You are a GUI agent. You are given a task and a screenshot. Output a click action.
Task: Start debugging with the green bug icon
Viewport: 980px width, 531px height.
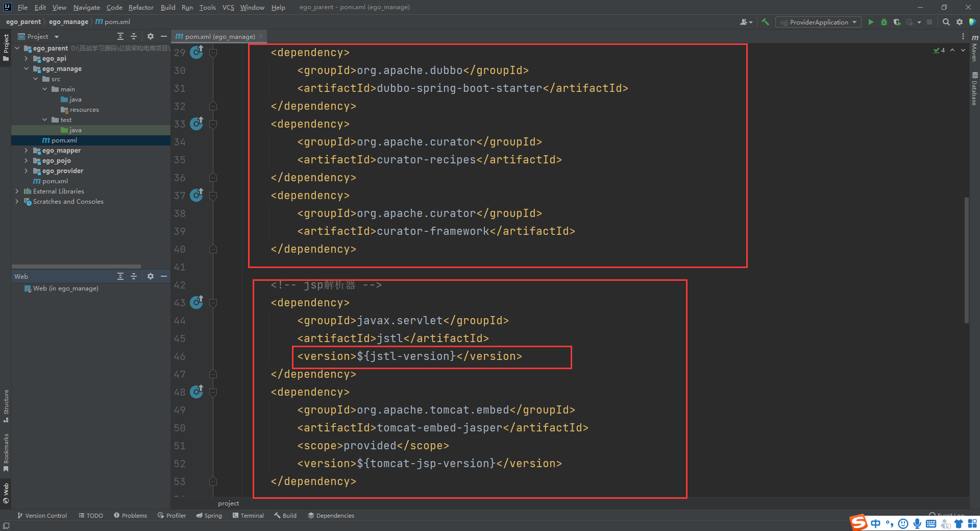pos(884,22)
